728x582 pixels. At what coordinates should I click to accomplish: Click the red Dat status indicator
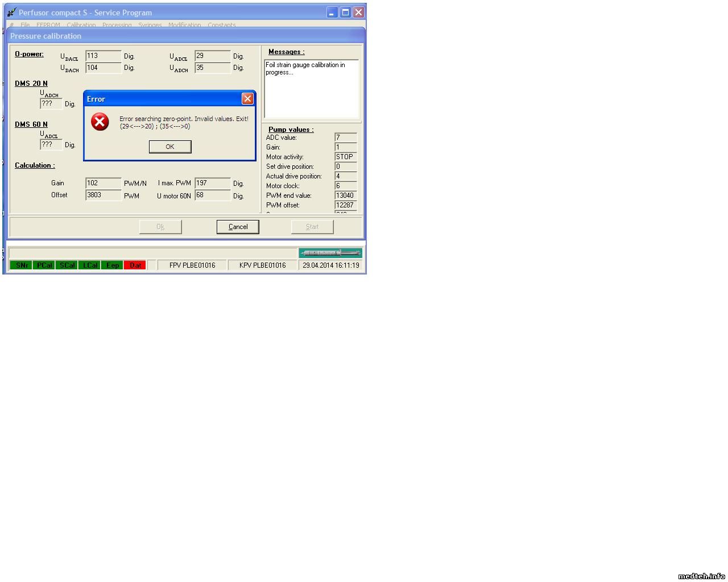[135, 265]
